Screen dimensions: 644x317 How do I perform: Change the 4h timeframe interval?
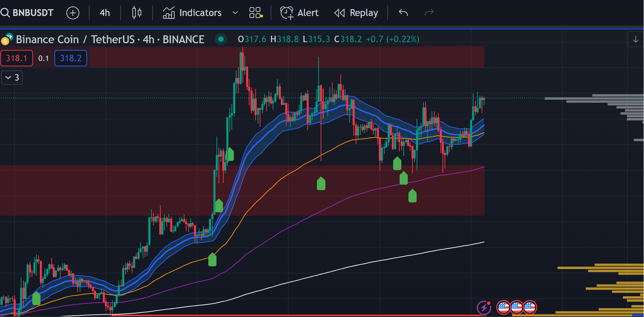tap(104, 13)
